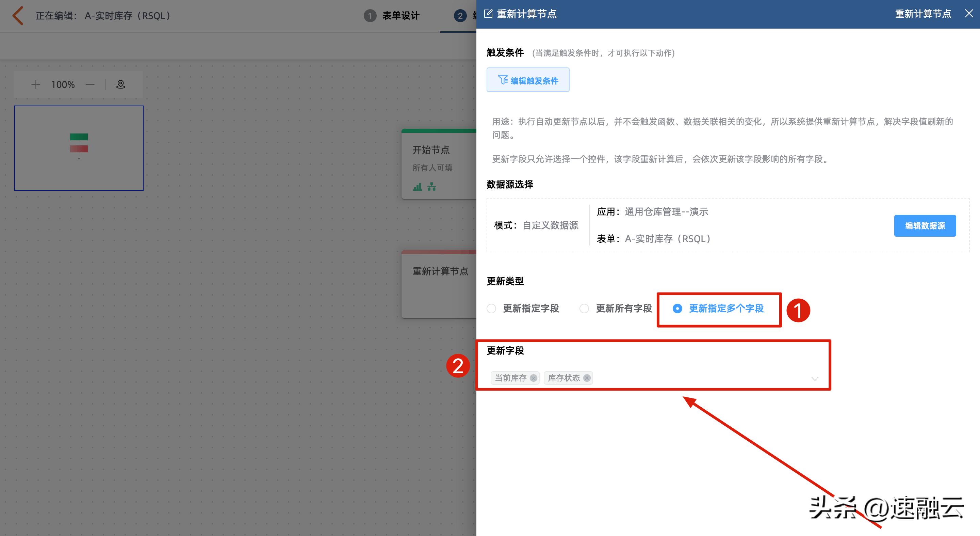
Task: Click step 2 in the editor header
Action: pyautogui.click(x=461, y=16)
